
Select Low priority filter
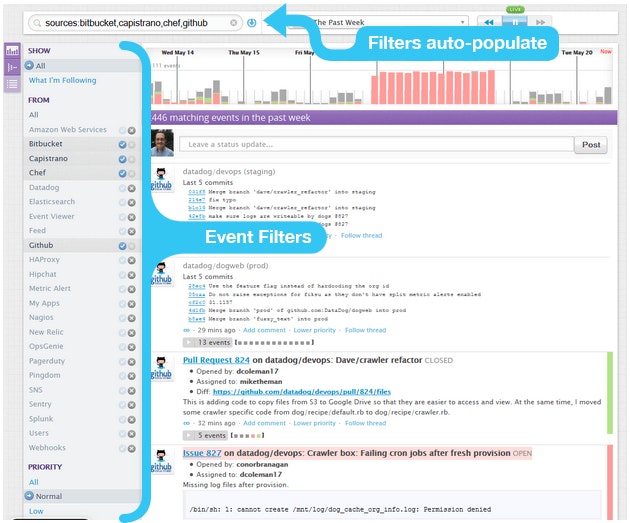[x=36, y=511]
